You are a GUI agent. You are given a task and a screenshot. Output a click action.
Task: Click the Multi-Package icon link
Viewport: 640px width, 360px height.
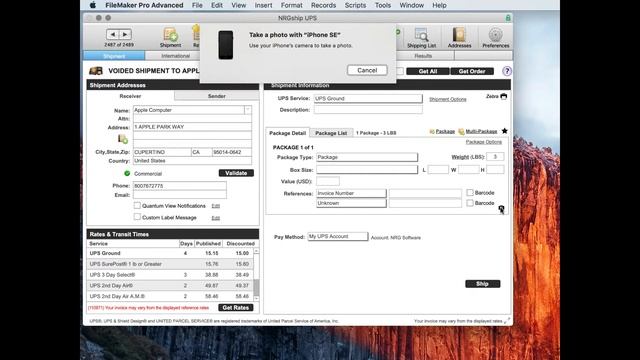478,131
